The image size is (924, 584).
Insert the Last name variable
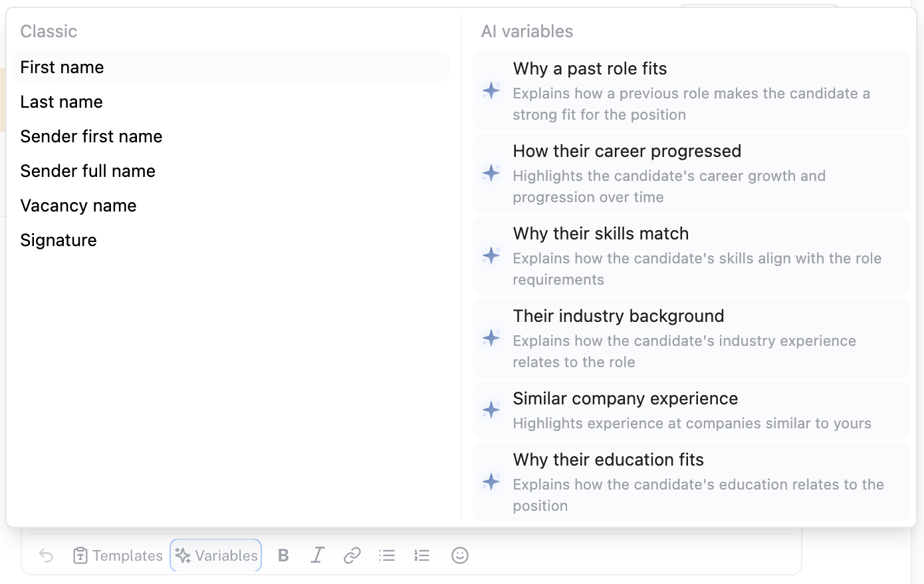tap(231, 102)
